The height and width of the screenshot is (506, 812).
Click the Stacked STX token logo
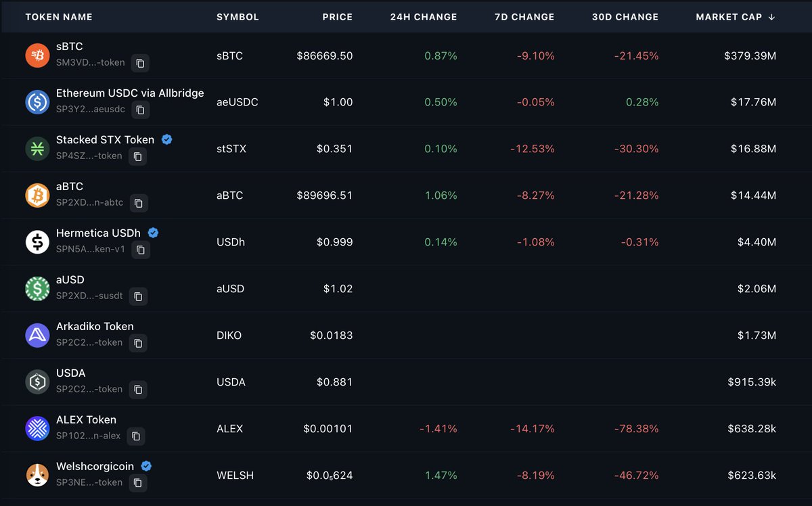(x=37, y=149)
